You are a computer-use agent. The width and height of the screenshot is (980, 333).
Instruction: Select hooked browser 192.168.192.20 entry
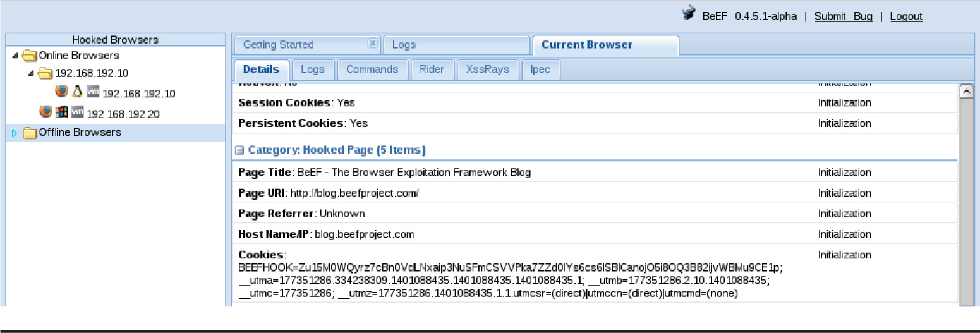(x=123, y=114)
